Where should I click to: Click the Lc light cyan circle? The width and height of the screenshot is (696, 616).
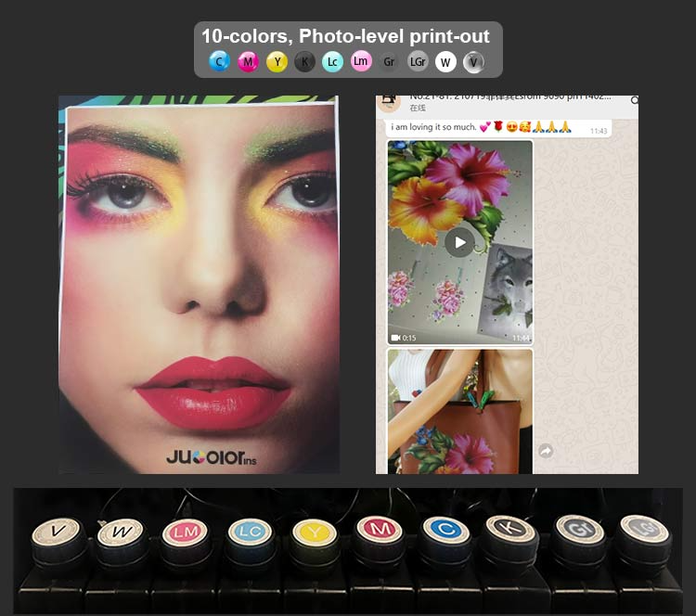pyautogui.click(x=332, y=61)
